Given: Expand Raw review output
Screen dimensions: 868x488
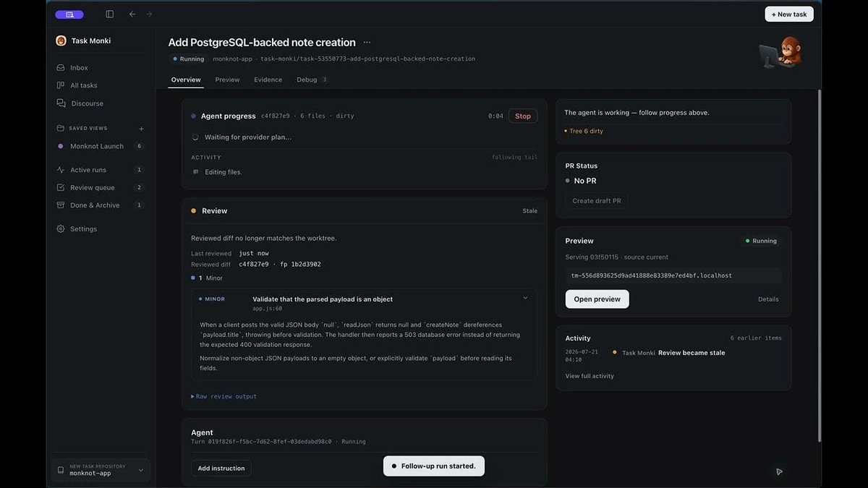Looking at the screenshot, I should (224, 396).
